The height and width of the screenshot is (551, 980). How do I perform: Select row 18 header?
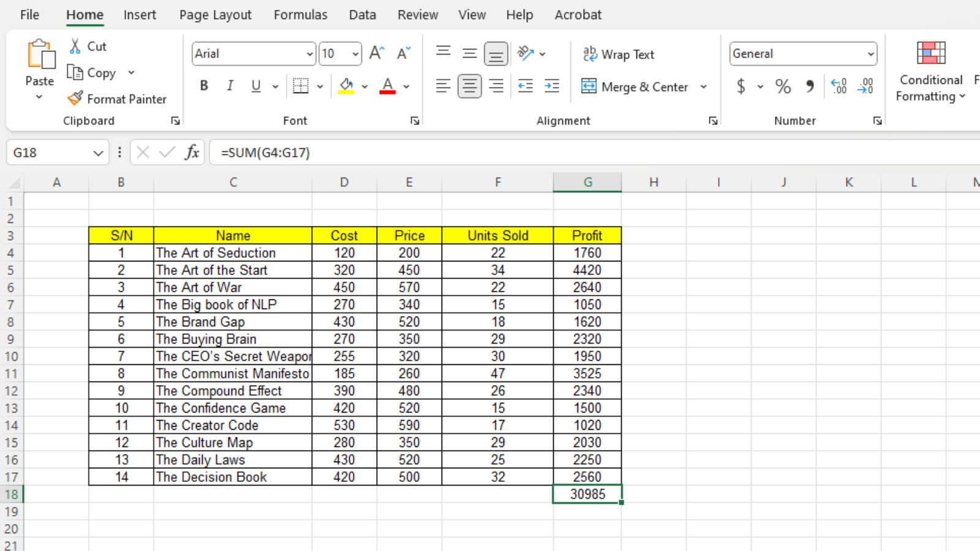point(12,494)
